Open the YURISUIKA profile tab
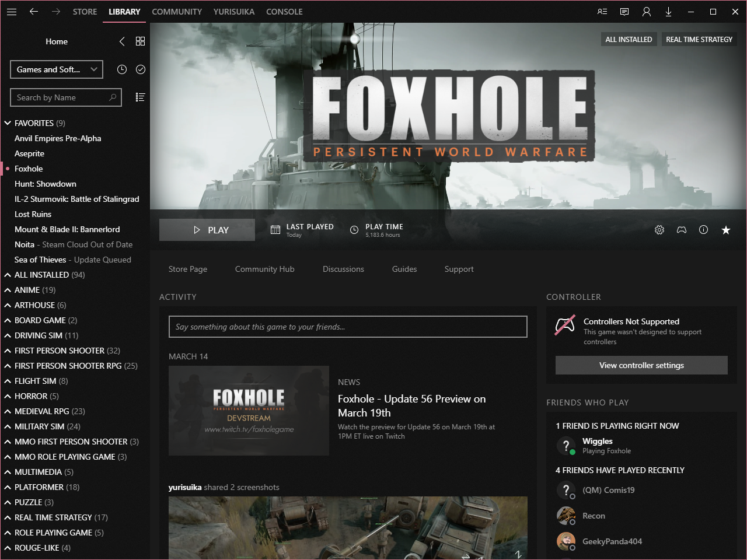The width and height of the screenshot is (747, 560). [234, 12]
